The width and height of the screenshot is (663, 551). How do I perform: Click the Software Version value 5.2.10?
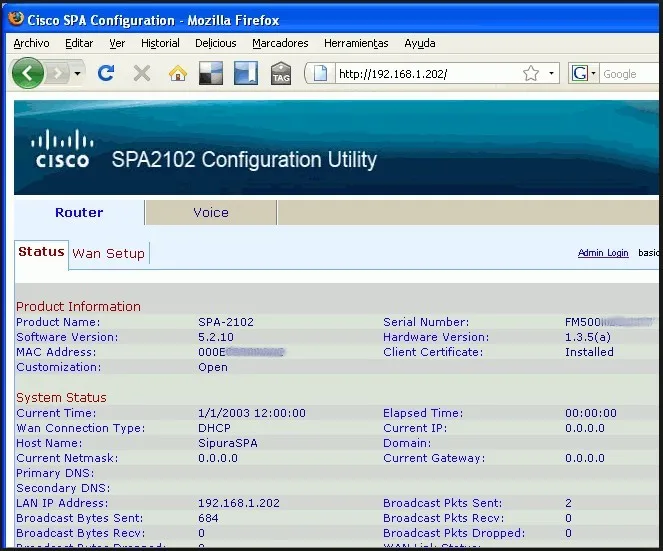tap(216, 337)
